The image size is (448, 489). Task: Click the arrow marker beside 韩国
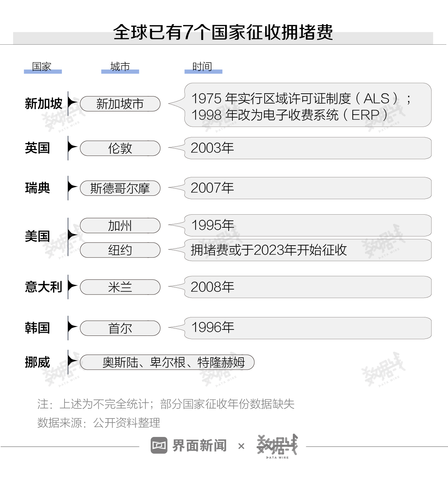(72, 327)
